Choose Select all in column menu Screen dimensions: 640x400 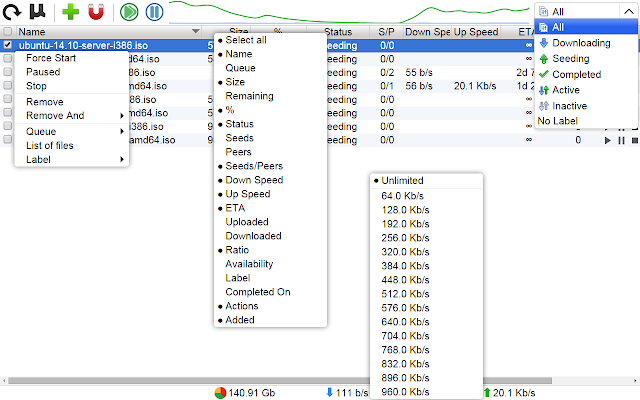[x=270, y=40]
